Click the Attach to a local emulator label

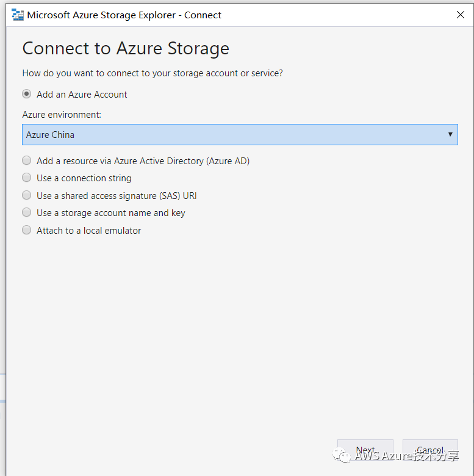(x=88, y=231)
